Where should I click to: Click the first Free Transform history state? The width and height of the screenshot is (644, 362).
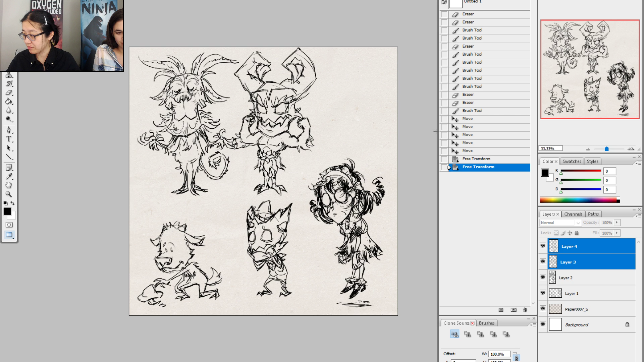[x=476, y=159]
